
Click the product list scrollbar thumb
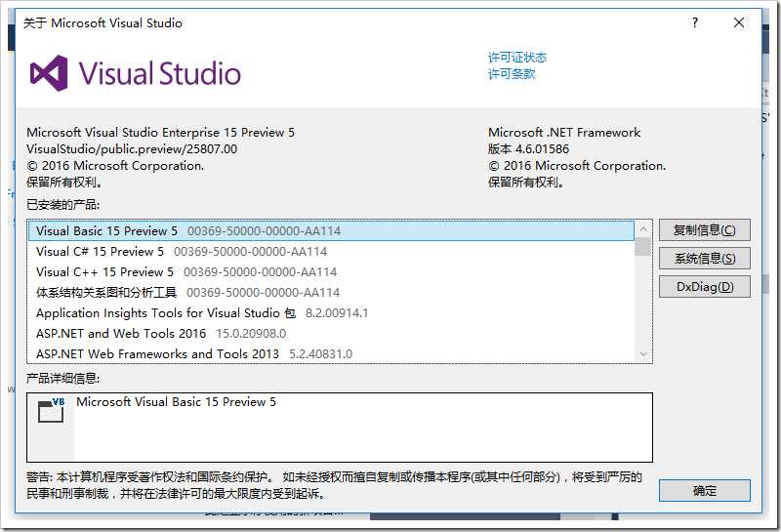click(643, 247)
